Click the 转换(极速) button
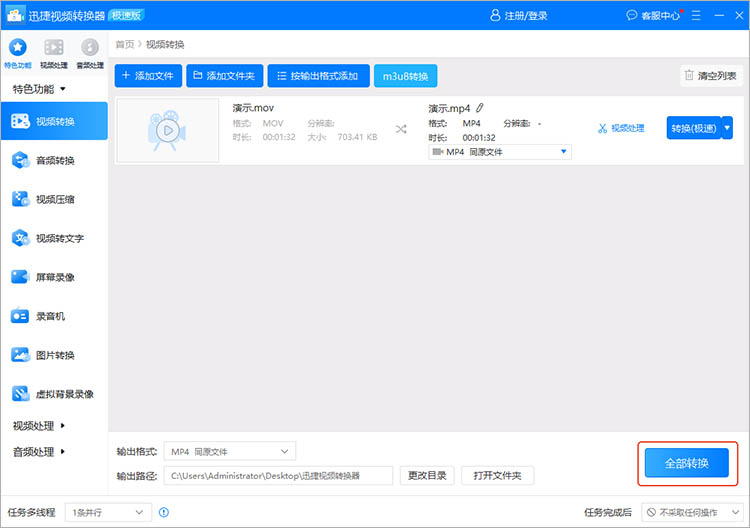The height and width of the screenshot is (528, 750). (694, 128)
